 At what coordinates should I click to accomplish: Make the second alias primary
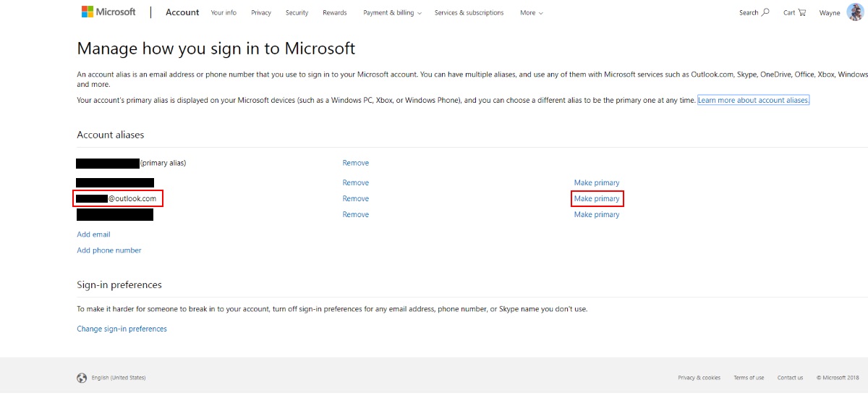[x=597, y=183]
